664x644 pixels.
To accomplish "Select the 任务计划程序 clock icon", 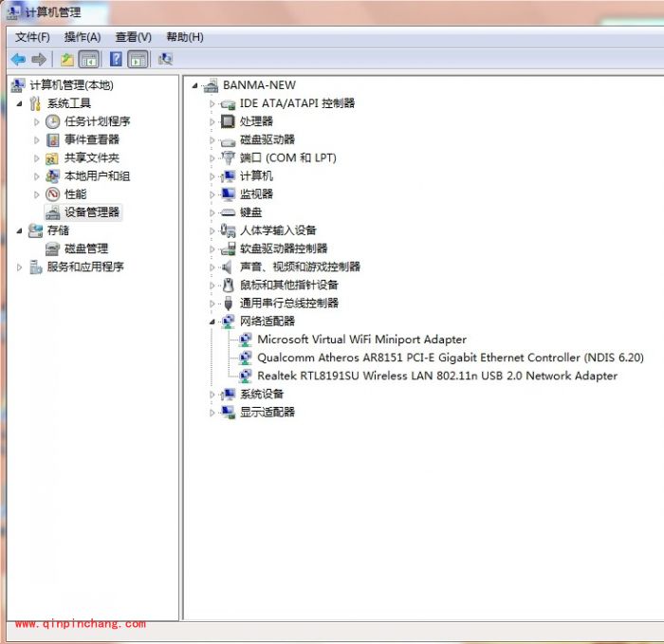I will [53, 122].
